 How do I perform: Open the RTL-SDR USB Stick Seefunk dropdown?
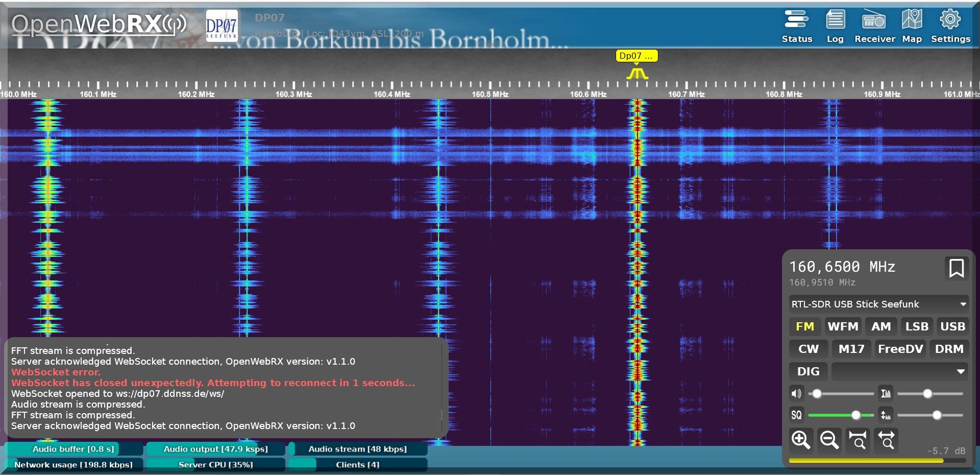pyautogui.click(x=878, y=304)
